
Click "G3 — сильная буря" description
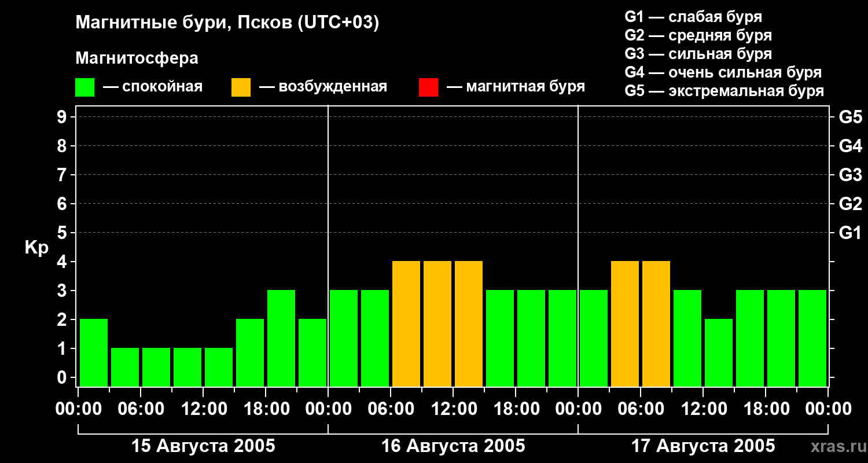(x=698, y=54)
